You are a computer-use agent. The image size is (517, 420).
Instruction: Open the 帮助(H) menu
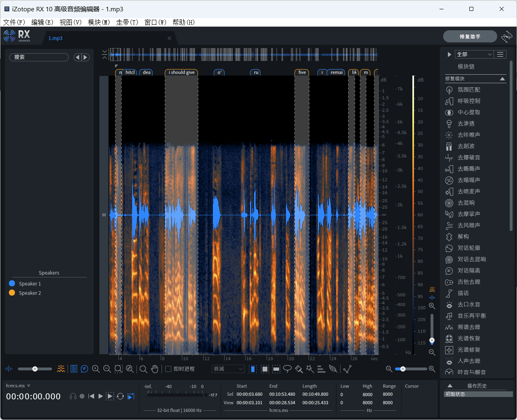click(184, 22)
